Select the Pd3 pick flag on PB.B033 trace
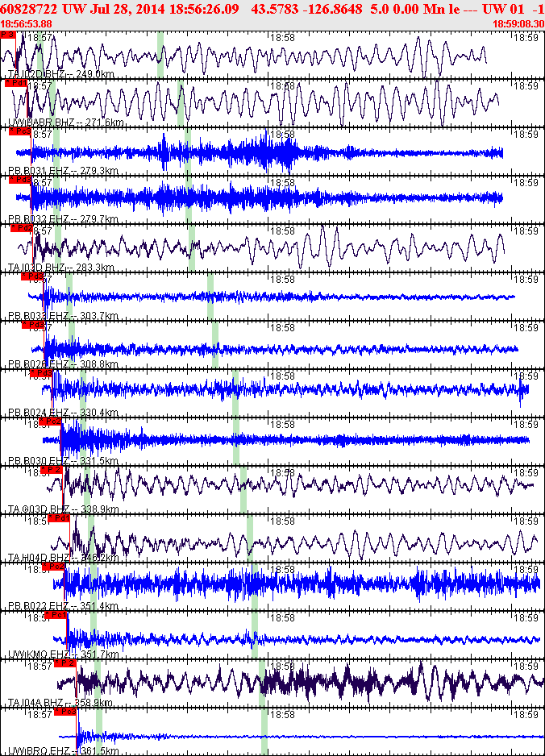 pos(32,276)
